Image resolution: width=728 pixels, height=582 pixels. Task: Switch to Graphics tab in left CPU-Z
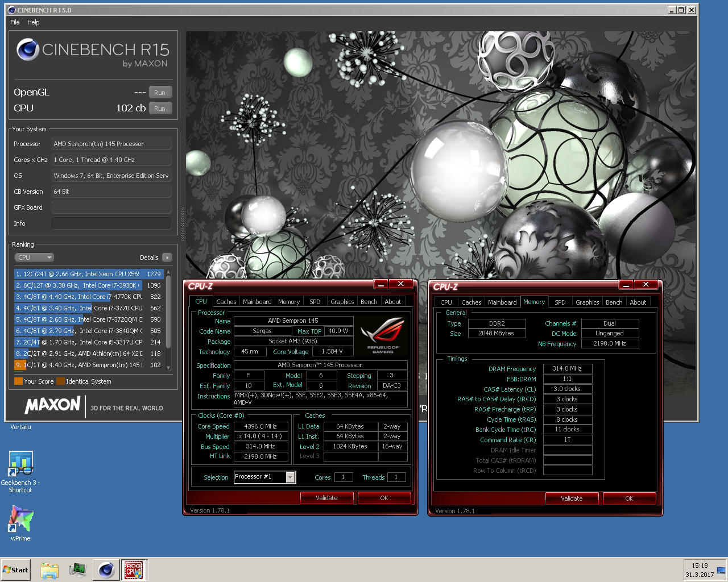click(342, 302)
